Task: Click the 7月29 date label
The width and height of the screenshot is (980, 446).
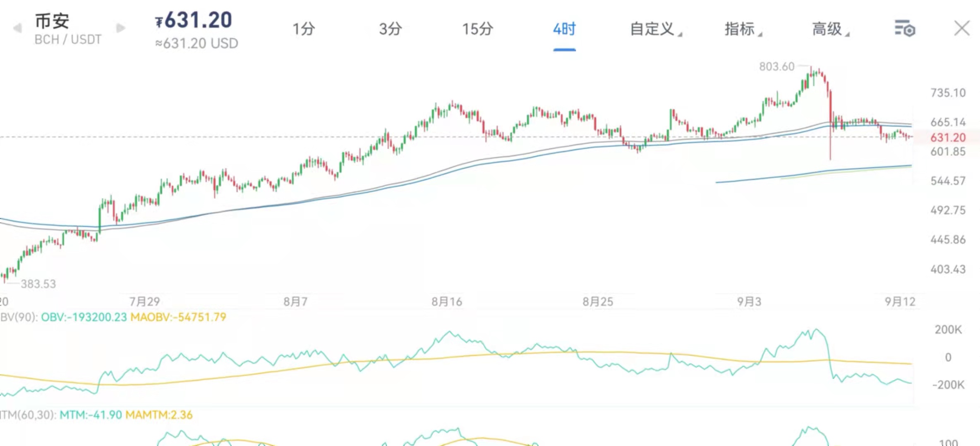Action: [x=144, y=302]
